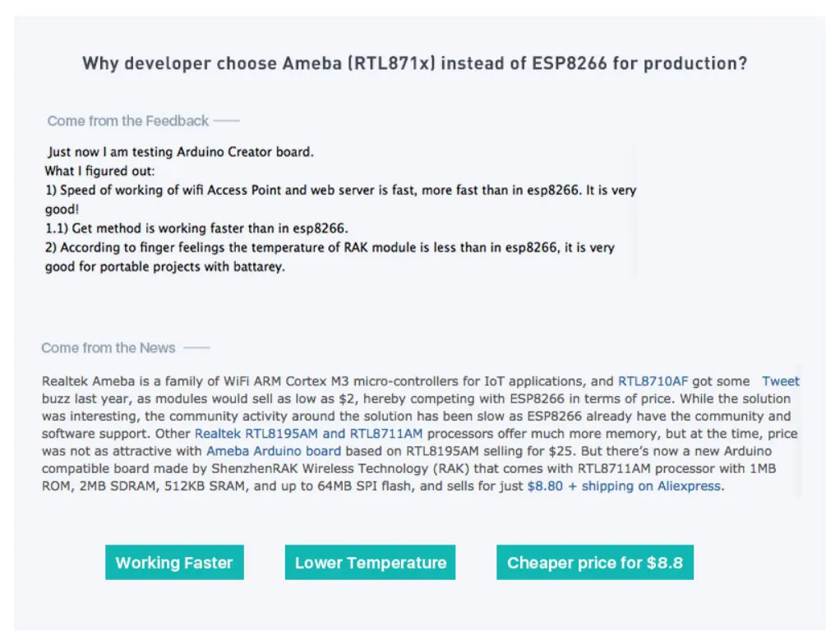Viewport: 840px width, 644px height.
Task: Click the 'What I figured out:' line
Action: coord(99,172)
